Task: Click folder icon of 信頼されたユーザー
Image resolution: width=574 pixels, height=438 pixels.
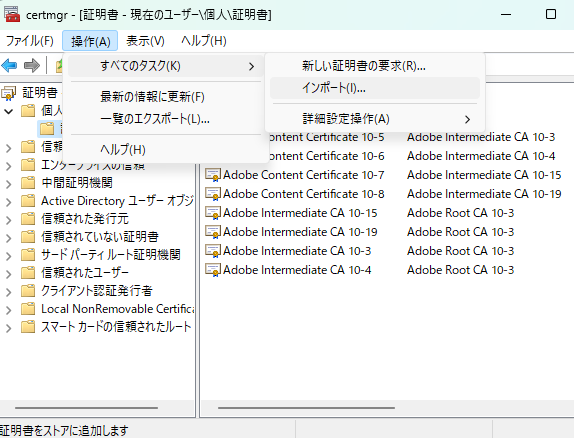Action: [x=28, y=272]
